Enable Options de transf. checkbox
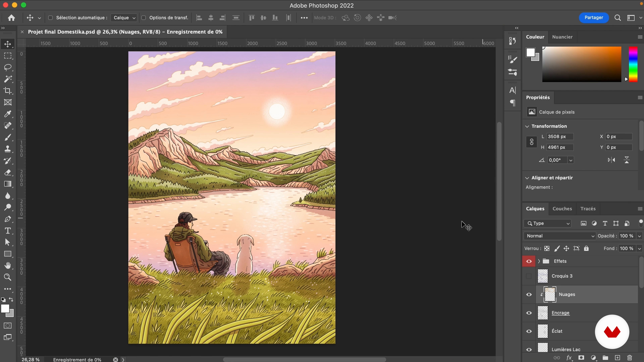The image size is (644, 362). click(x=144, y=18)
